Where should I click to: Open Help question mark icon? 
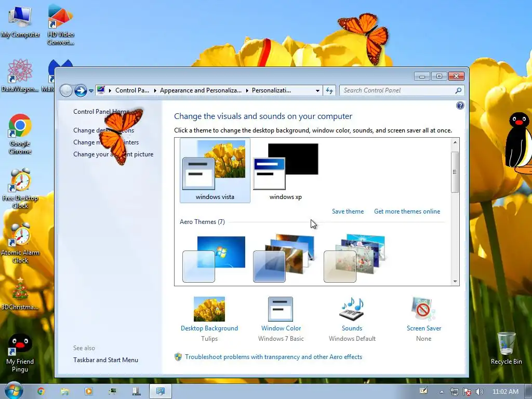(460, 105)
